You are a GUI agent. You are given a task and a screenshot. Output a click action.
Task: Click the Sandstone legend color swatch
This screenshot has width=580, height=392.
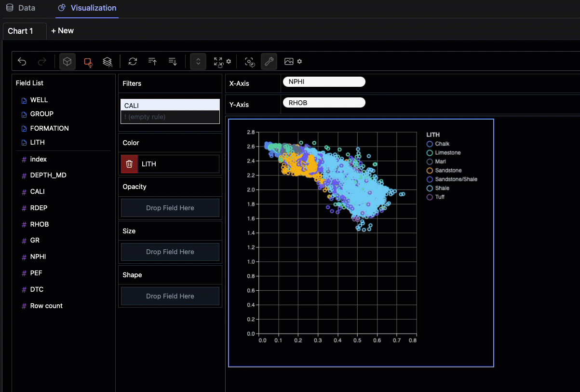pyautogui.click(x=430, y=171)
